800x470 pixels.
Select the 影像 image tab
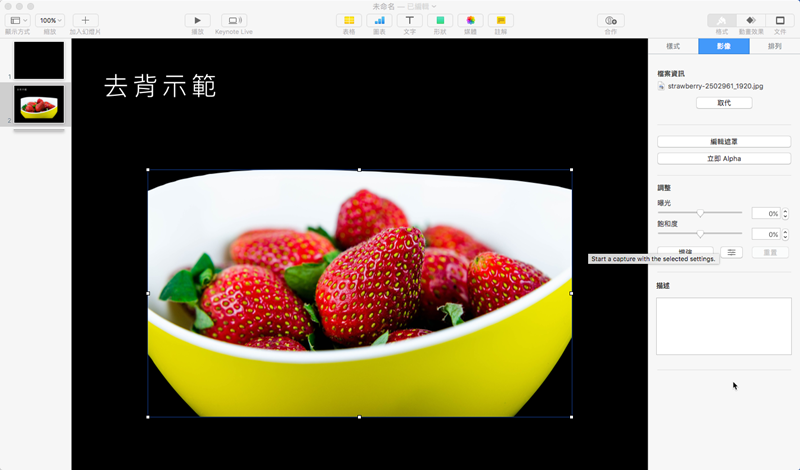pos(723,46)
